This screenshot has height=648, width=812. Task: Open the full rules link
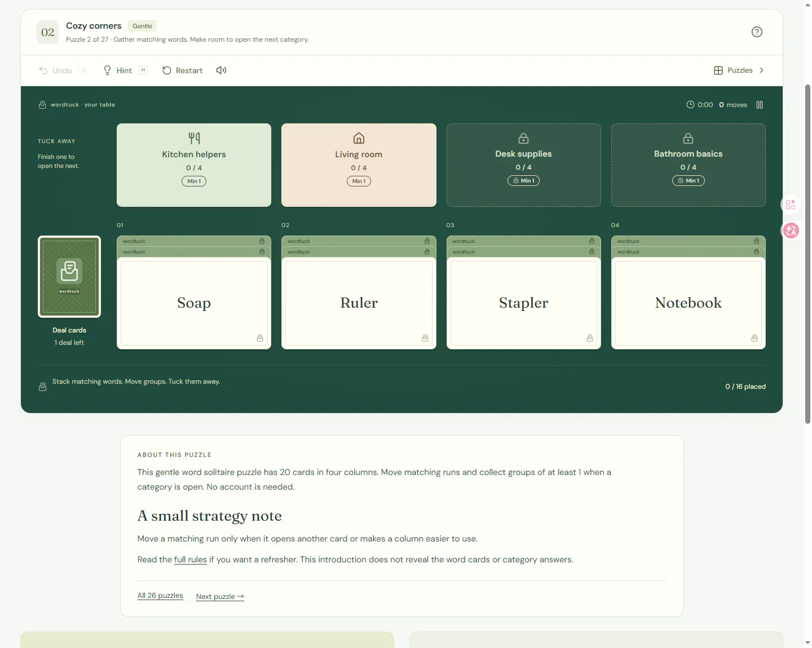pos(191,560)
